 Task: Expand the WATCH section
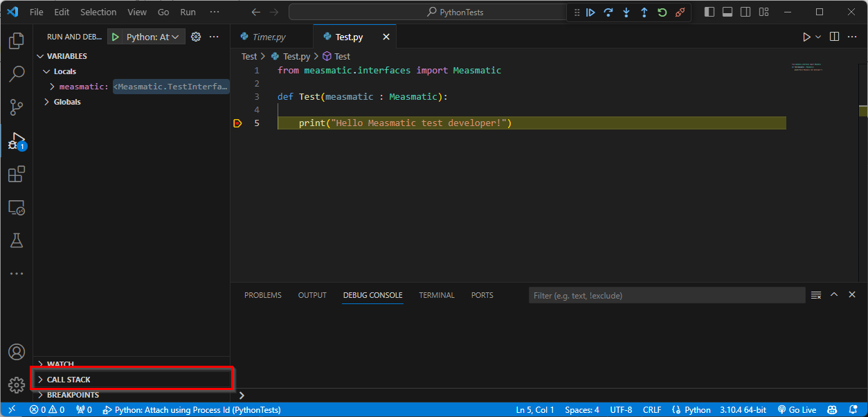click(132, 364)
